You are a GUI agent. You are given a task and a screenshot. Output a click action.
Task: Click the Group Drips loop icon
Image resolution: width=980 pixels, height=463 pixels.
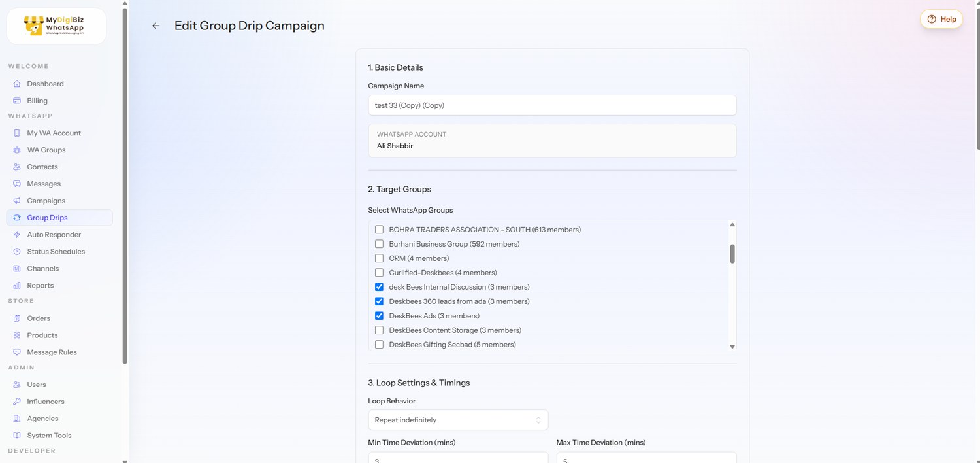pos(17,218)
